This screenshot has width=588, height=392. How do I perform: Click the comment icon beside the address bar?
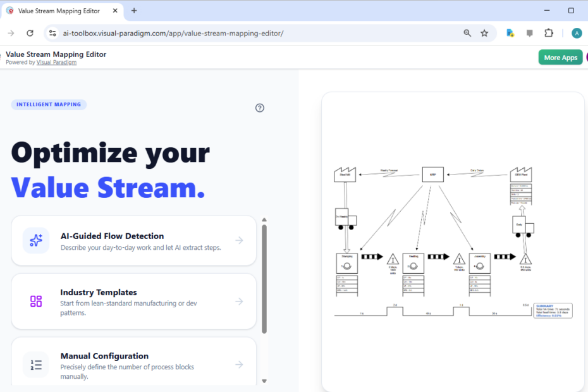point(530,32)
